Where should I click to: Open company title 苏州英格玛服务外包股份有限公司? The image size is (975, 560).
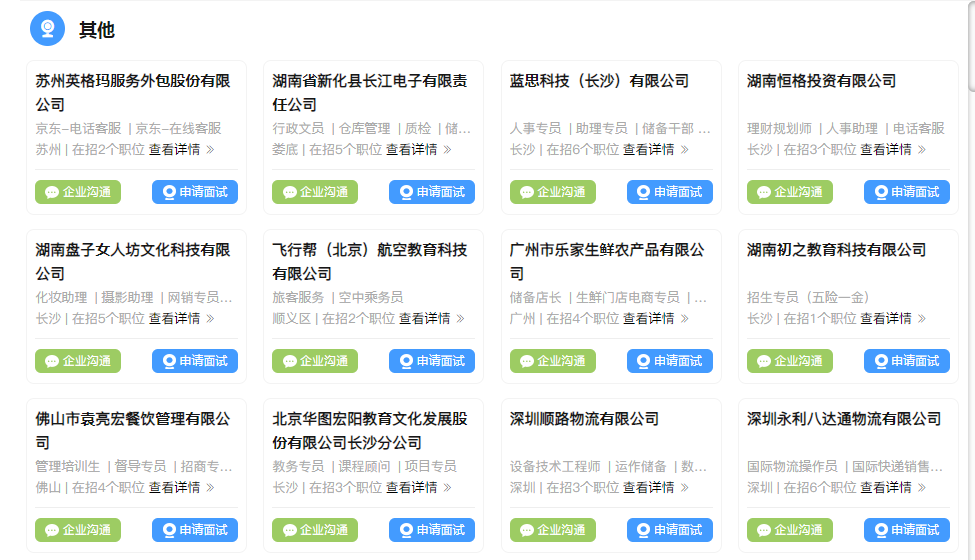click(x=133, y=93)
